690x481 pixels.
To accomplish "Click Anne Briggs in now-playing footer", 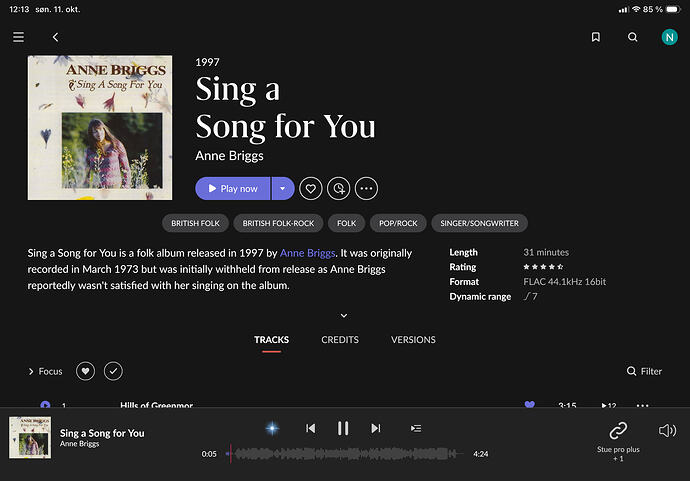I will pos(80,444).
